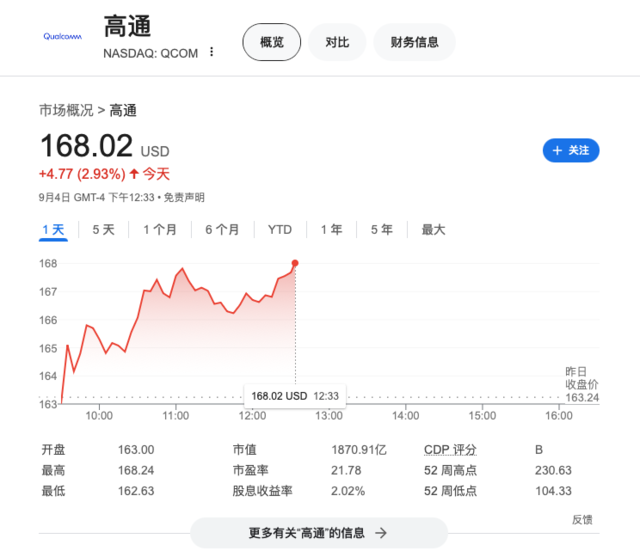Click the 高通 company title heading

(127, 27)
